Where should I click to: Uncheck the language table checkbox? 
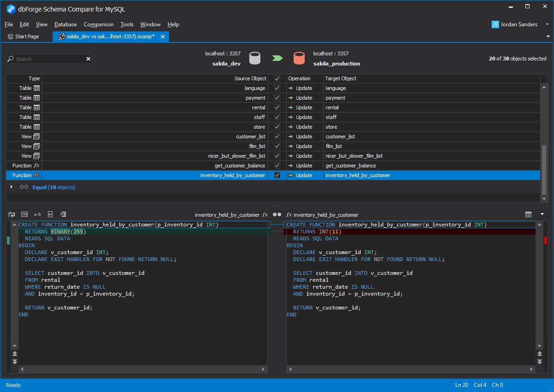[x=277, y=88]
